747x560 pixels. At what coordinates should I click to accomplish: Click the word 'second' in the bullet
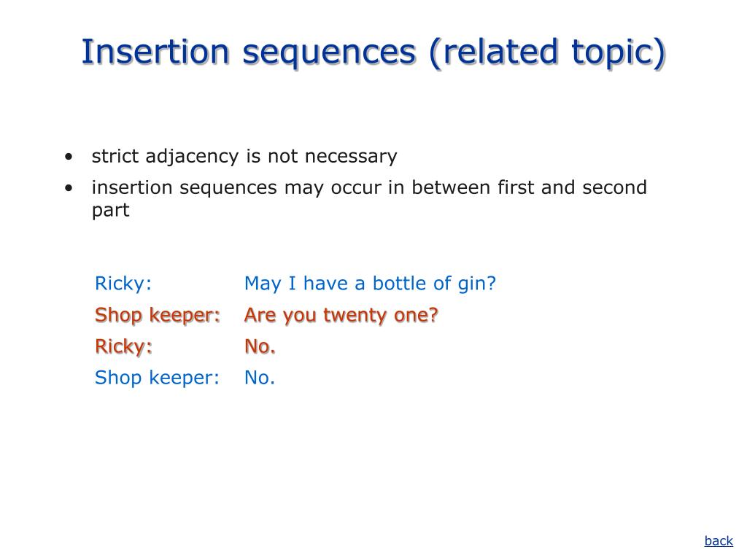tap(614, 187)
